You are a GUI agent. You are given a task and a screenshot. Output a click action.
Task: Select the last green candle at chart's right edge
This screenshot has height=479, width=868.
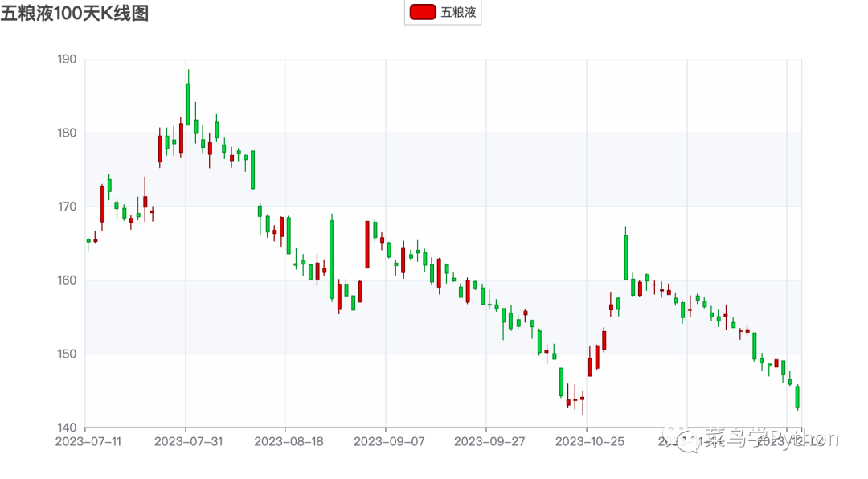tap(797, 396)
